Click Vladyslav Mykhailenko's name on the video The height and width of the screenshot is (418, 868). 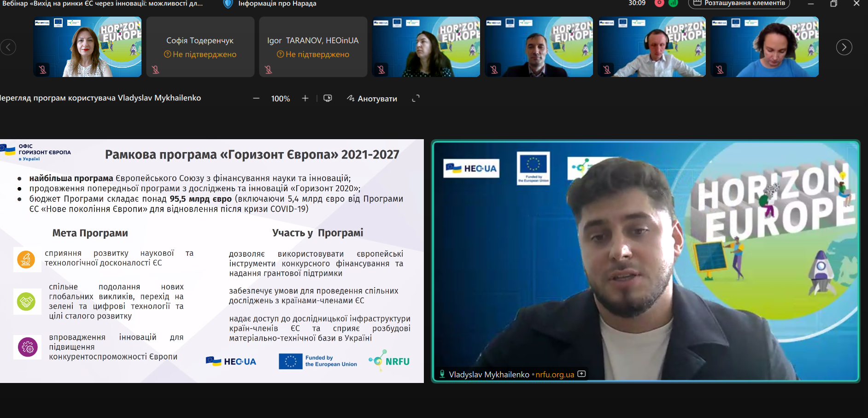pos(489,375)
